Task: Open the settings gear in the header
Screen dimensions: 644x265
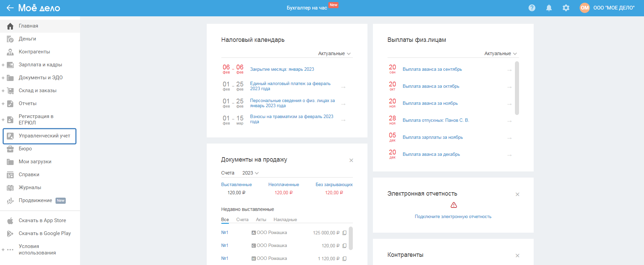Action: [566, 8]
